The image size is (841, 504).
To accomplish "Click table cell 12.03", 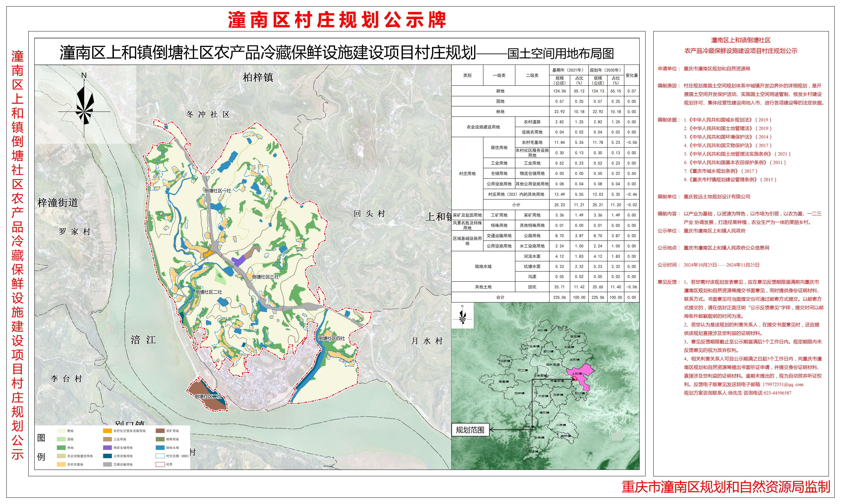I will [598, 195].
